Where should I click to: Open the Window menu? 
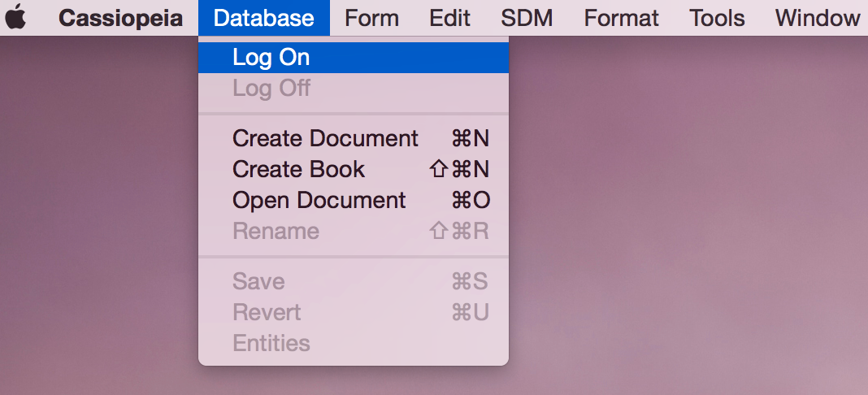tap(818, 18)
